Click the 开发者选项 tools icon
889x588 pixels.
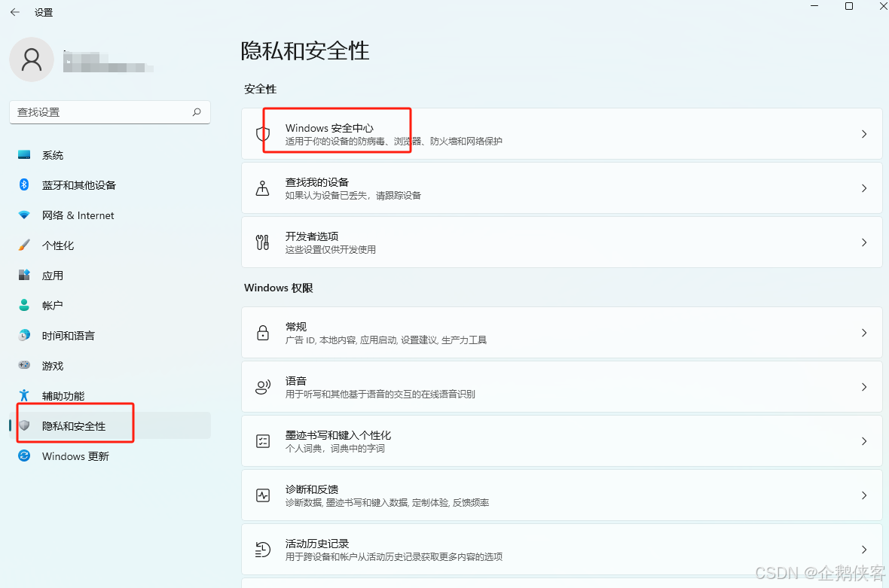[x=262, y=242]
